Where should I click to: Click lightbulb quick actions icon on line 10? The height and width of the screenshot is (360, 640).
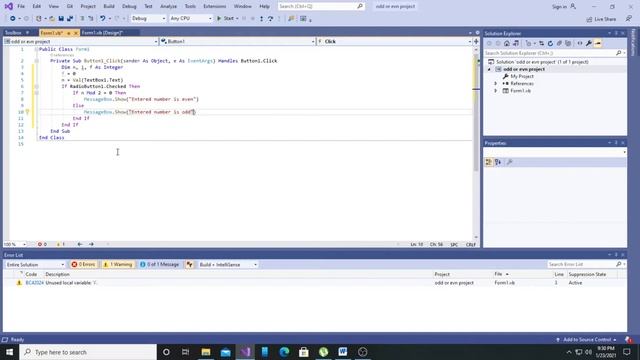28,112
